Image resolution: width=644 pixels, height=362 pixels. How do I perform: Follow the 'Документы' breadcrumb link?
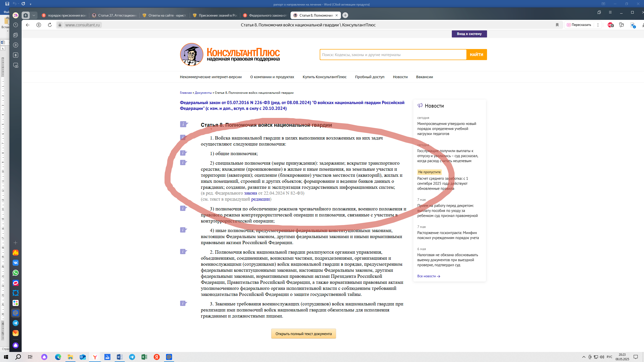click(203, 93)
